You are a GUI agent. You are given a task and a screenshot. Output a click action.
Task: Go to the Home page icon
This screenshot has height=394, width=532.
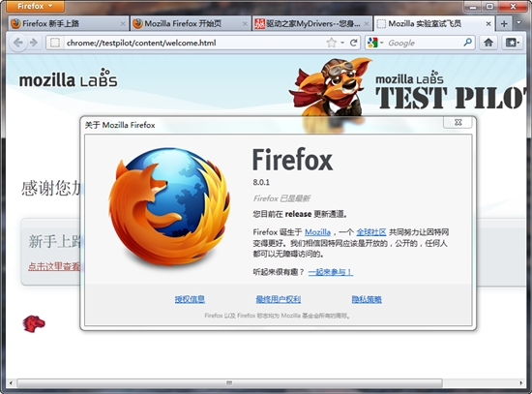tap(488, 43)
